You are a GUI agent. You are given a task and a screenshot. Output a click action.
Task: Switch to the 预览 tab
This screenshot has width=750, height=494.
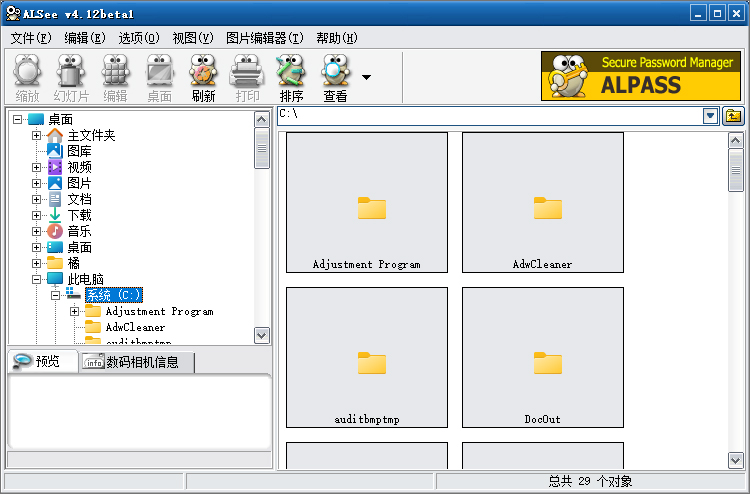point(43,362)
